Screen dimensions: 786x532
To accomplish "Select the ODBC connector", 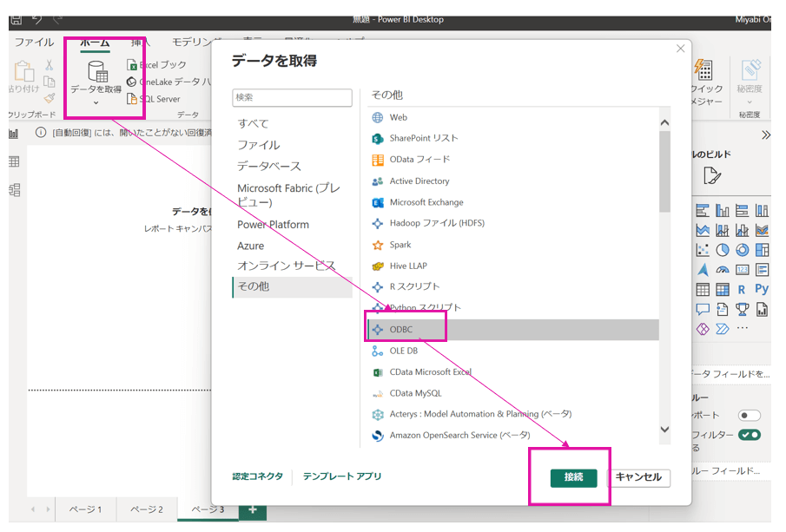I will click(513, 330).
